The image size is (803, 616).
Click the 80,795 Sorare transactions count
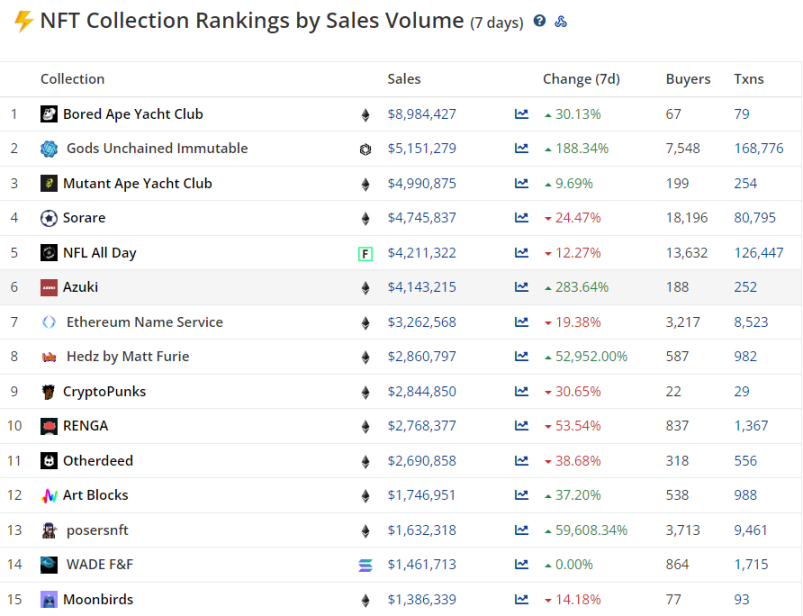tap(755, 218)
